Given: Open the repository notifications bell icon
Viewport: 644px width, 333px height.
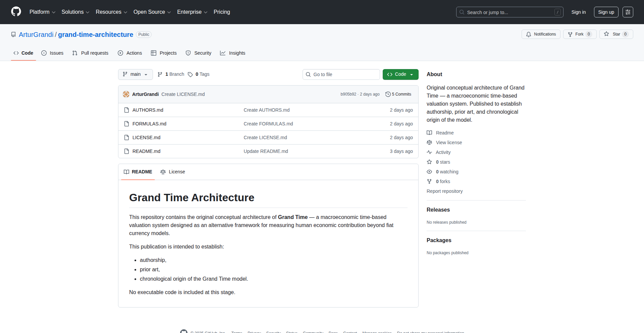Looking at the screenshot, I should coord(529,34).
